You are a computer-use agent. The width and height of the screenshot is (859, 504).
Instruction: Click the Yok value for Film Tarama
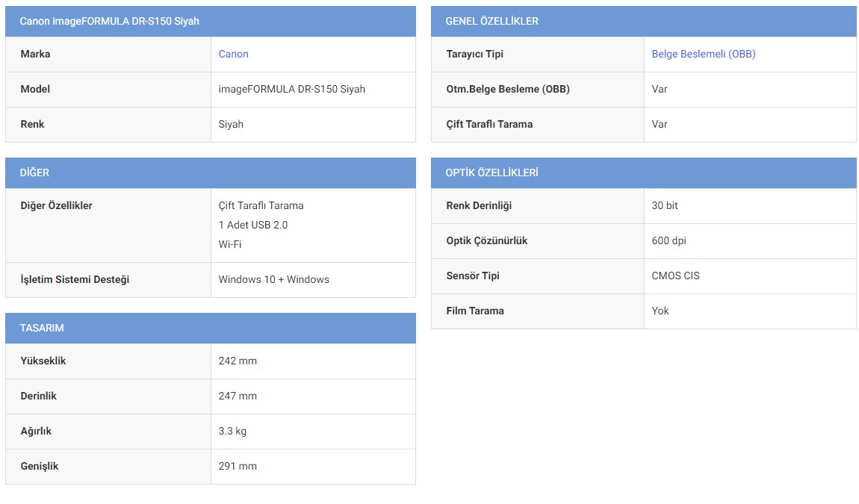660,311
